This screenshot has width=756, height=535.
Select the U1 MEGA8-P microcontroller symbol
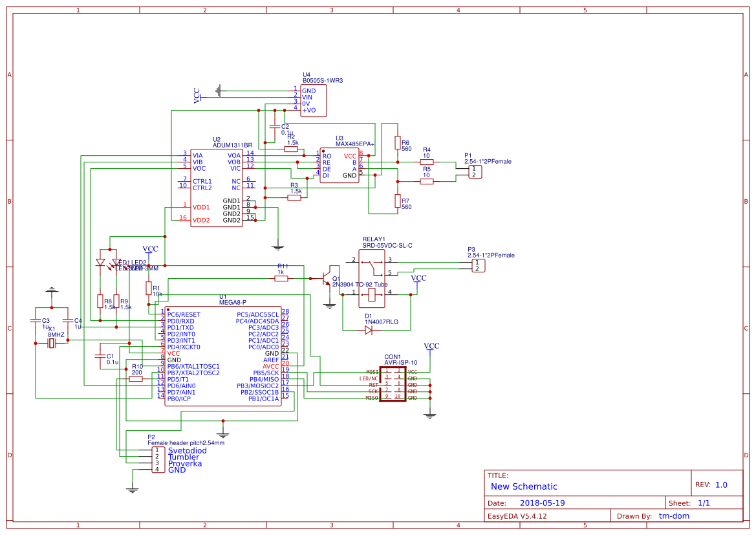point(223,355)
